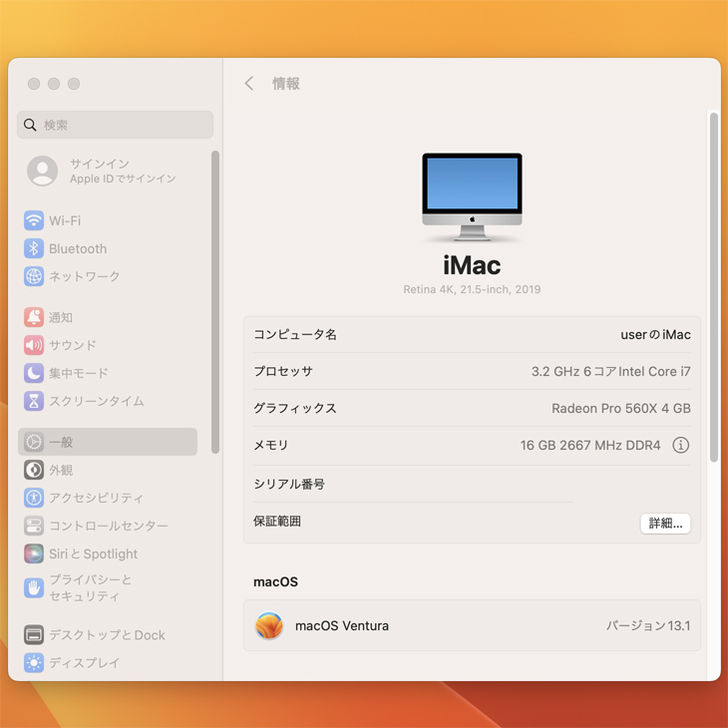
Task: Open 集中モード moon icon
Action: [x=34, y=373]
